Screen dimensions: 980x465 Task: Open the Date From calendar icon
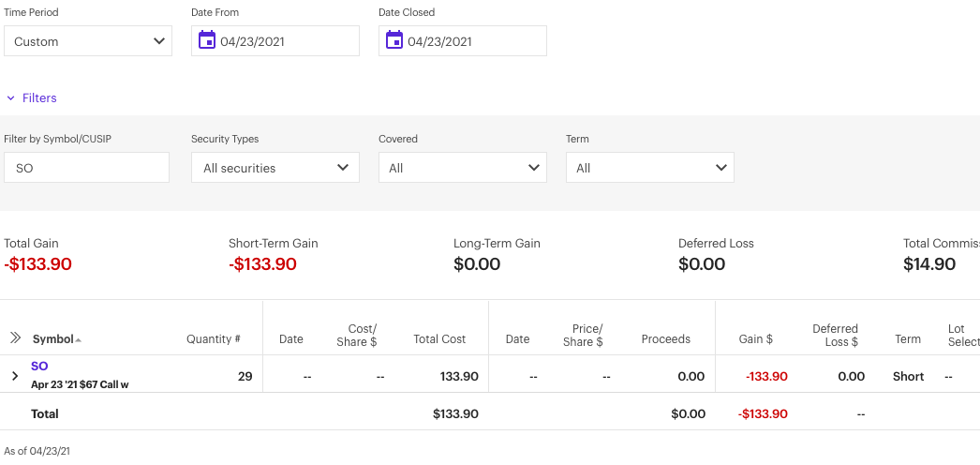pyautogui.click(x=207, y=40)
